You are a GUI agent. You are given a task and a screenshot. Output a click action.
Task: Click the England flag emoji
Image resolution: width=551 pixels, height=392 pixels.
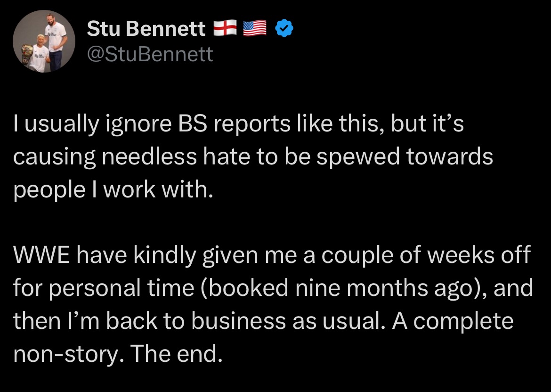pyautogui.click(x=225, y=28)
